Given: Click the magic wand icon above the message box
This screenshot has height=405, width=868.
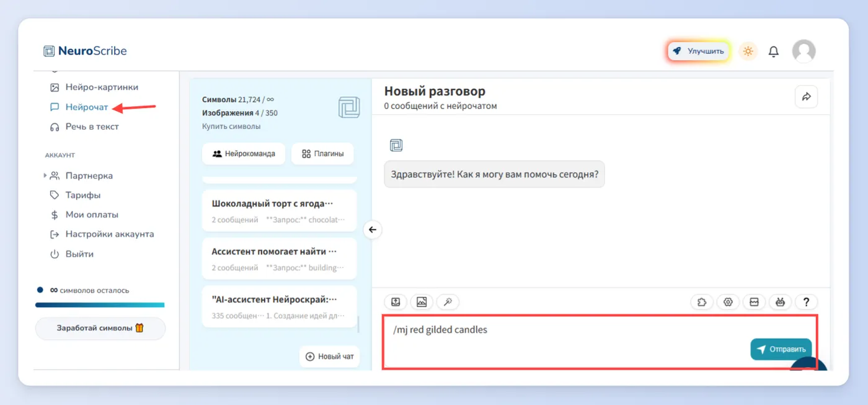Looking at the screenshot, I should pyautogui.click(x=448, y=302).
